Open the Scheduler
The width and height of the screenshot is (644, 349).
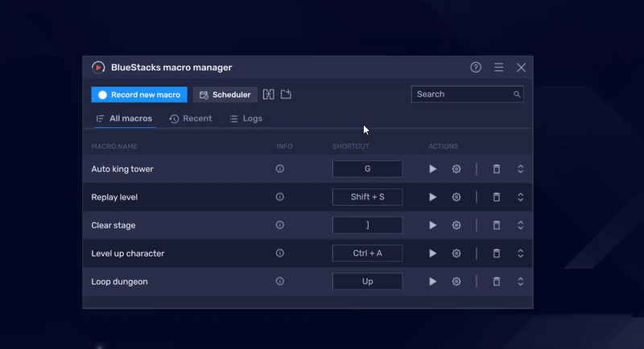(x=225, y=95)
